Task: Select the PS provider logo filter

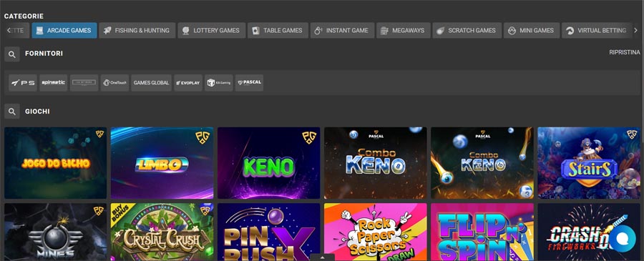Action: point(23,83)
